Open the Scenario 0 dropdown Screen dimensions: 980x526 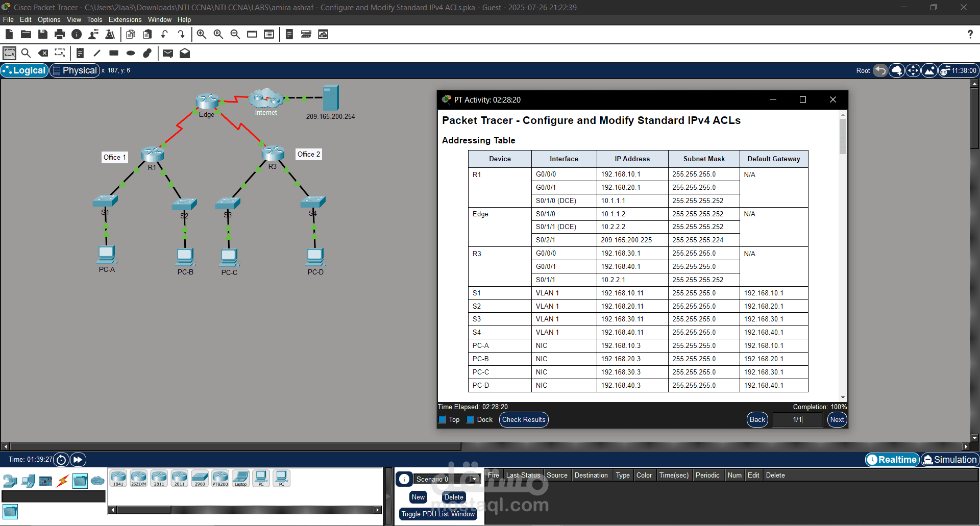(474, 480)
